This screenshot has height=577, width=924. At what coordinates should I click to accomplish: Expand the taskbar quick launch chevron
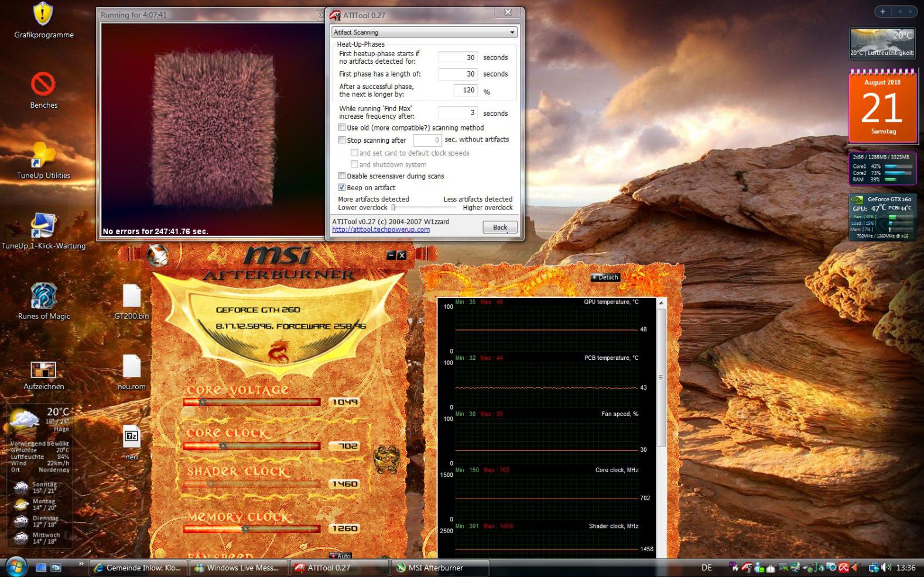[81, 564]
